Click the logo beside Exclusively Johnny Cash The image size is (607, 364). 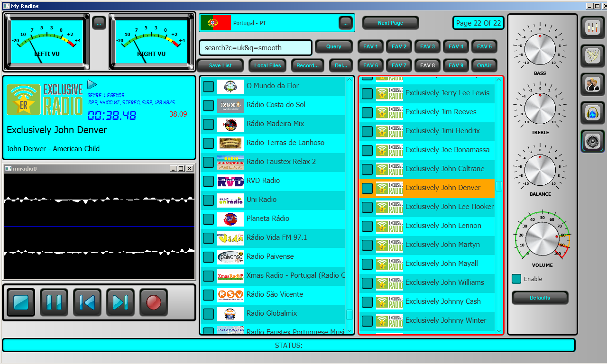click(x=389, y=302)
